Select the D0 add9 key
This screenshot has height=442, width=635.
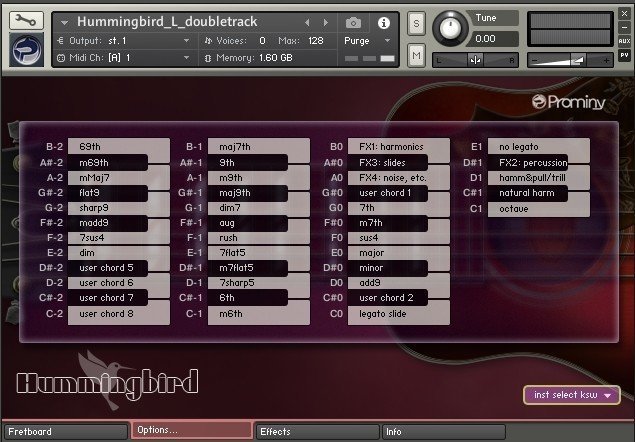pyautogui.click(x=398, y=283)
